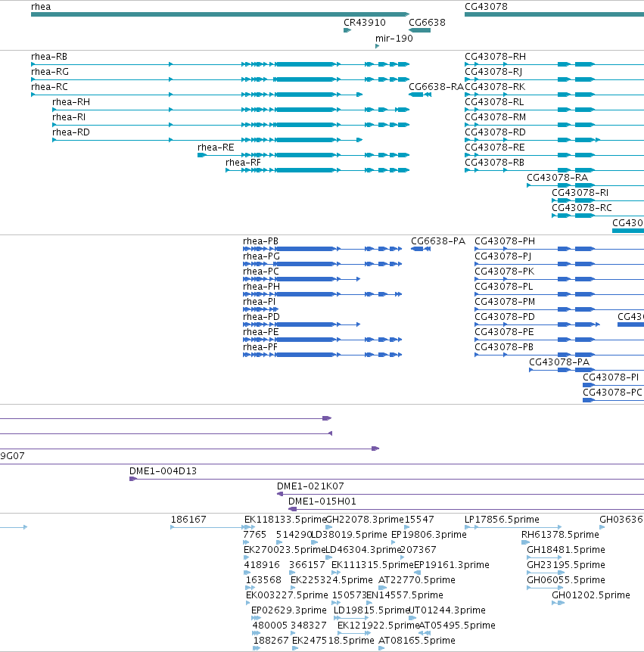Select transcript CG43078-RL
644x652 pixels.
[x=554, y=110]
